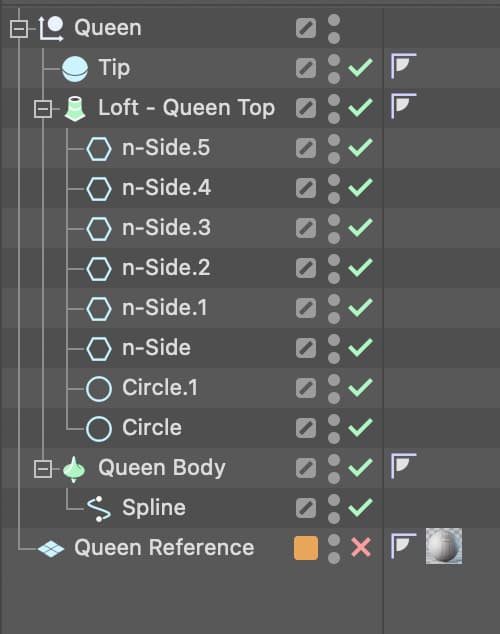Click the n-Side.5 hexagon spline icon
500x634 pixels.
click(x=99, y=148)
